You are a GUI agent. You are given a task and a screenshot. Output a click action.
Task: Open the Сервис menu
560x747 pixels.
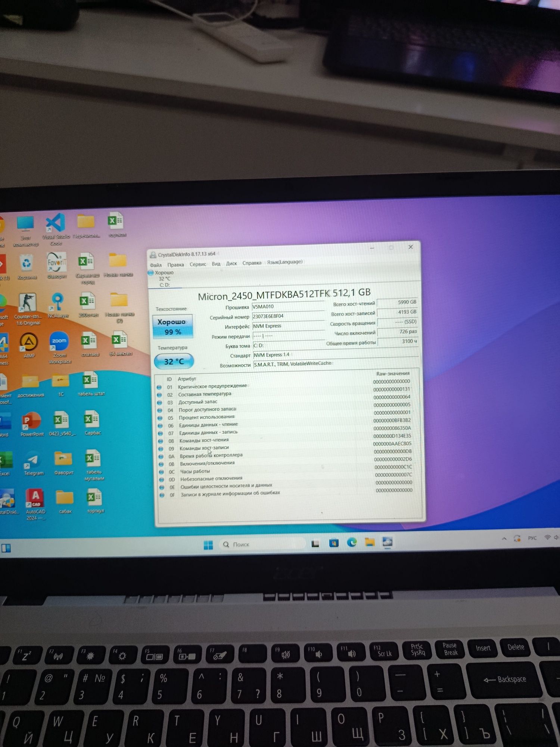(198, 264)
